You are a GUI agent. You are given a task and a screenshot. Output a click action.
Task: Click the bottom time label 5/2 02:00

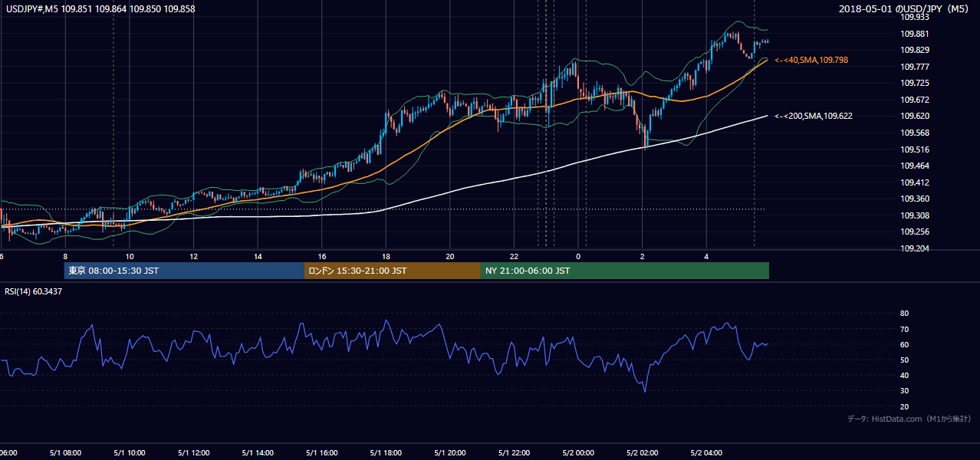click(x=643, y=453)
